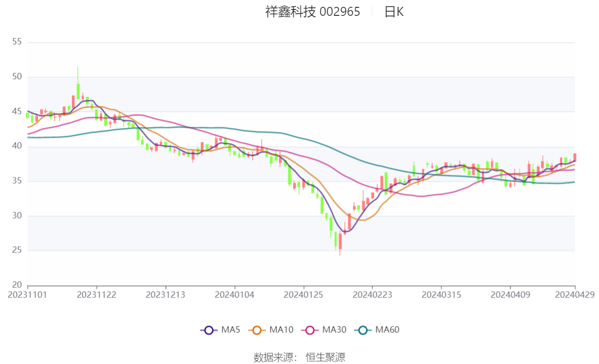599x364 pixels.
Task: Hide the MA10 line via its label
Action: point(281,330)
